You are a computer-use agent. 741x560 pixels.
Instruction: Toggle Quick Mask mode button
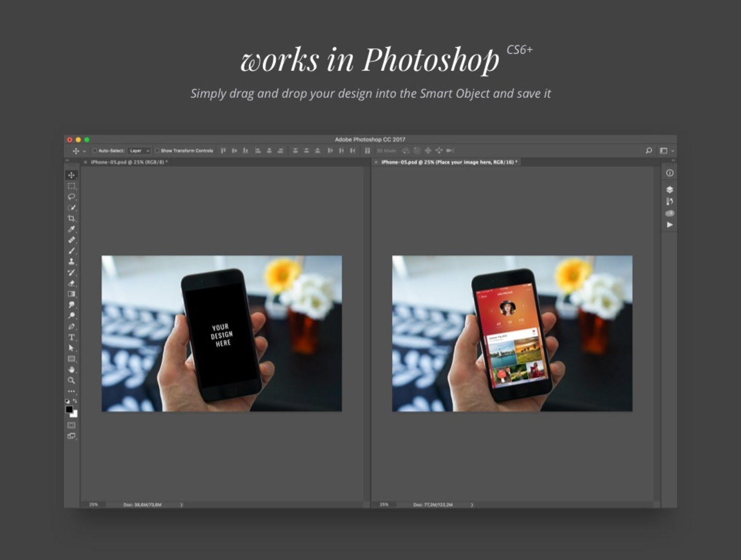(71, 425)
